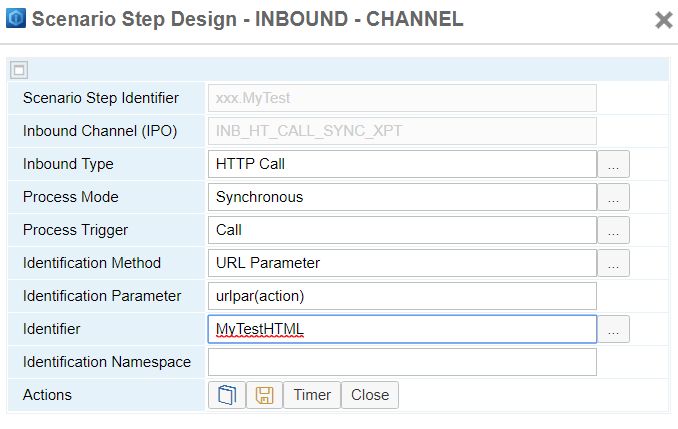Click the Inbound Type field with HTTP Call
Viewport: 678px width, 429px height.
(x=402, y=164)
